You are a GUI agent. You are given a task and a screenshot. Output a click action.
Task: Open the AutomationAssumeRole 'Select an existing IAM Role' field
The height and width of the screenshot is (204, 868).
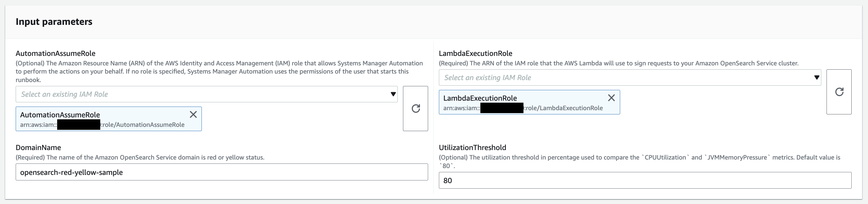click(202, 94)
